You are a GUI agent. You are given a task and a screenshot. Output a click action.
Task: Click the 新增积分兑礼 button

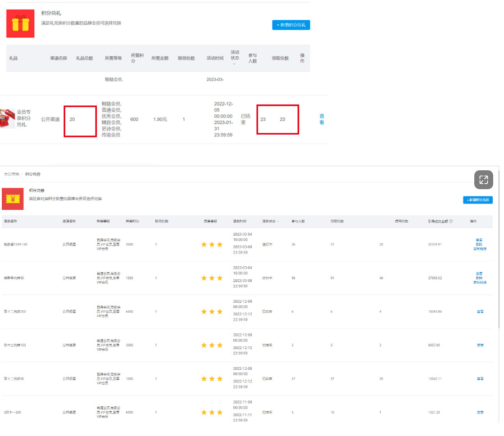(x=291, y=25)
